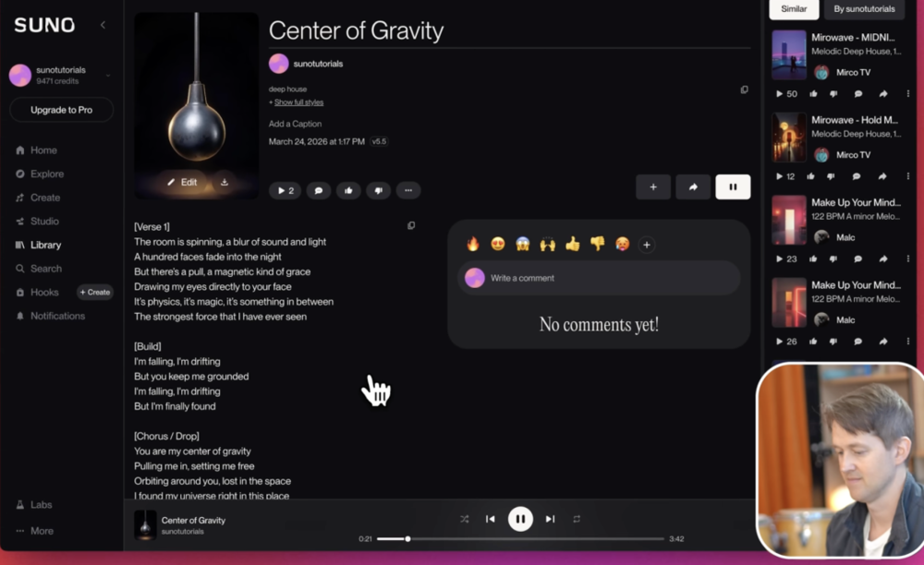This screenshot has width=924, height=565.
Task: Click Edit on the cover art
Action: coord(182,182)
